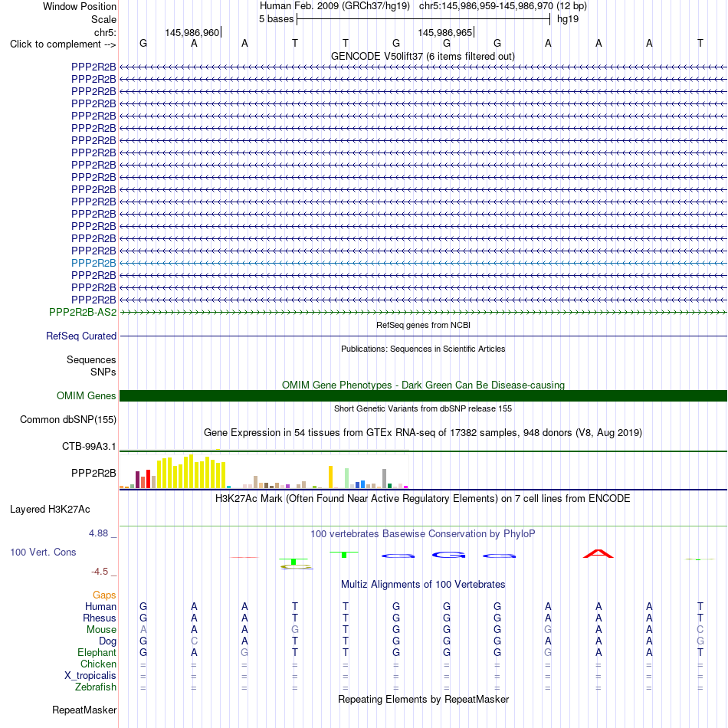Image resolution: width=728 pixels, height=728 pixels.
Task: Click the 100 Vert. Cons track label
Action: [x=43, y=552]
